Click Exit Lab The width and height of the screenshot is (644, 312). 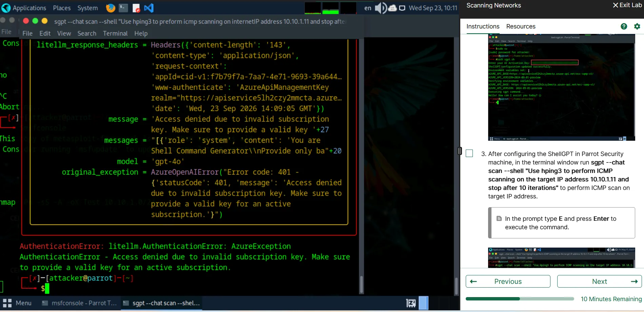(627, 5)
